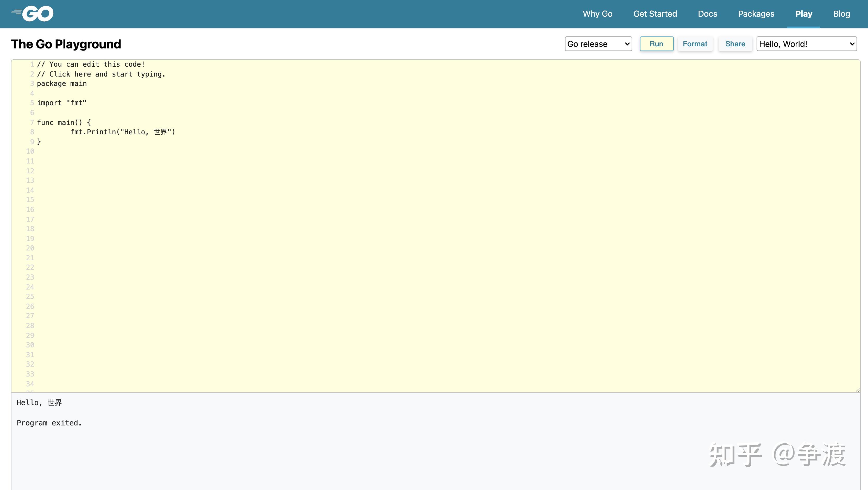This screenshot has width=868, height=490.
Task: Open the Blog link
Action: tap(841, 14)
